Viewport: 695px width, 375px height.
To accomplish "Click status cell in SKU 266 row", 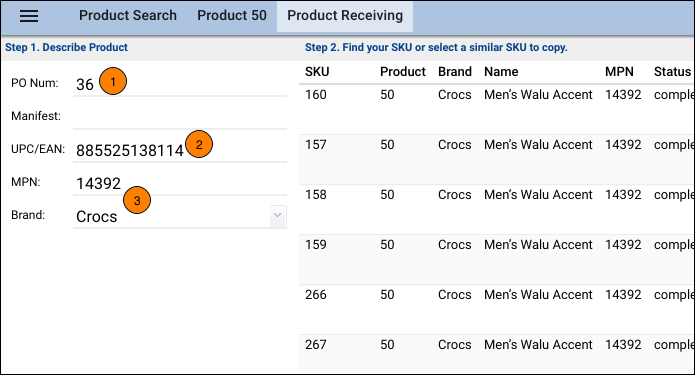I will (674, 295).
